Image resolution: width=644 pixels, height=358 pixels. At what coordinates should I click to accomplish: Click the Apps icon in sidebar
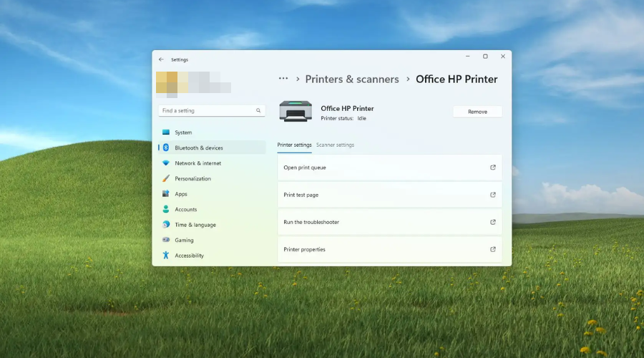click(x=166, y=193)
